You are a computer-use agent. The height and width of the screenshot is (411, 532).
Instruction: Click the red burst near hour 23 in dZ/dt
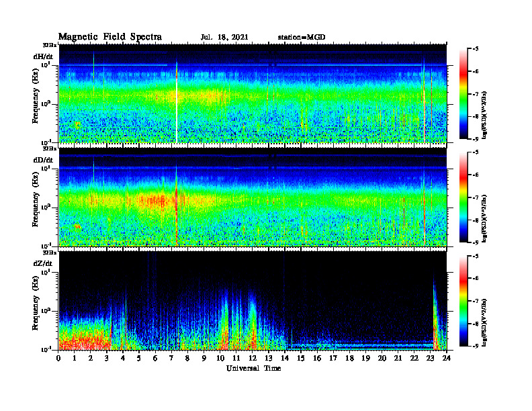435,326
